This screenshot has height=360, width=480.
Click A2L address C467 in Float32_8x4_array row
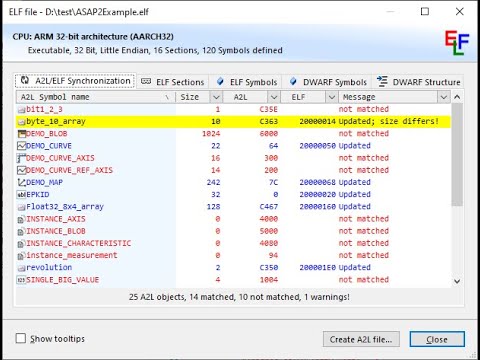(x=268, y=207)
